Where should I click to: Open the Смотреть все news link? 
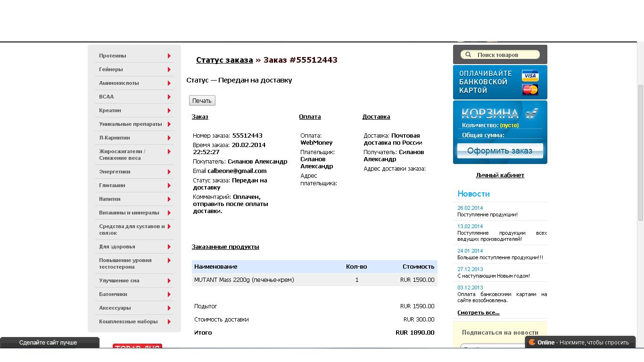point(479,313)
